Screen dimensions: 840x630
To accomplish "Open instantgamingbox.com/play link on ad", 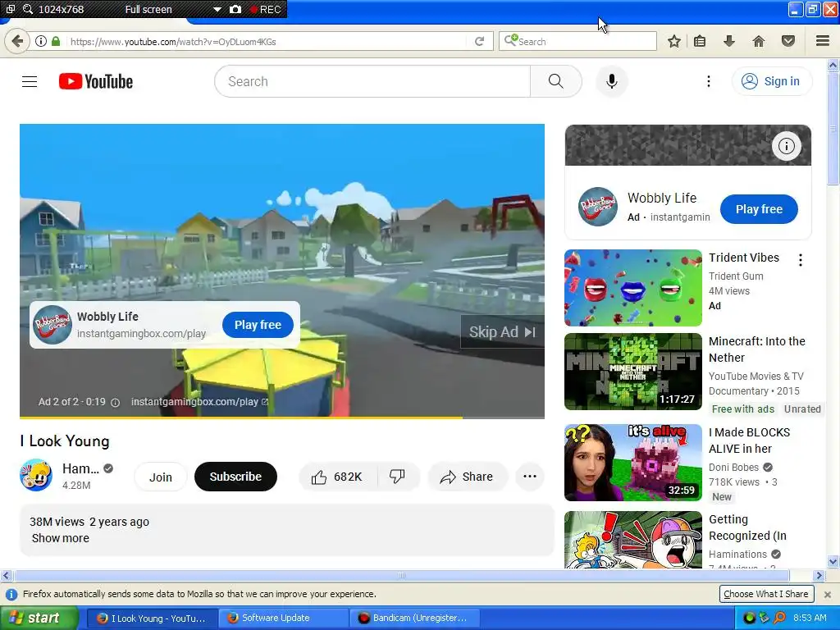I will pos(199,402).
